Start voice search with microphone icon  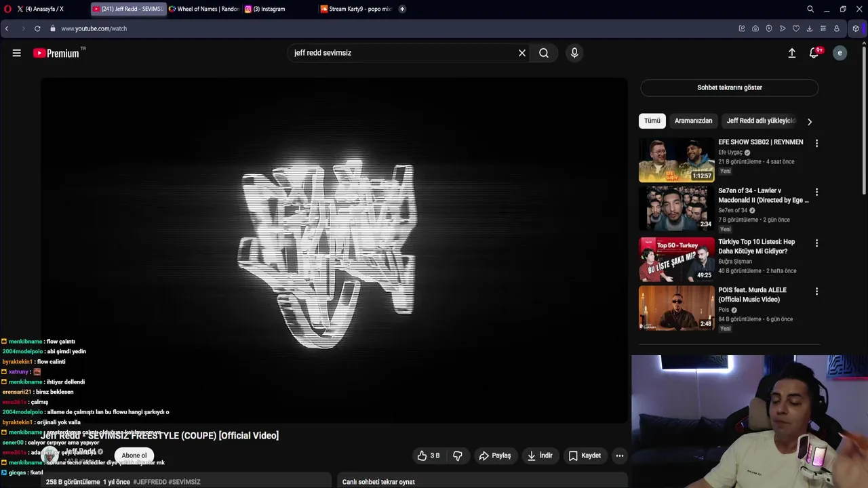pyautogui.click(x=574, y=53)
